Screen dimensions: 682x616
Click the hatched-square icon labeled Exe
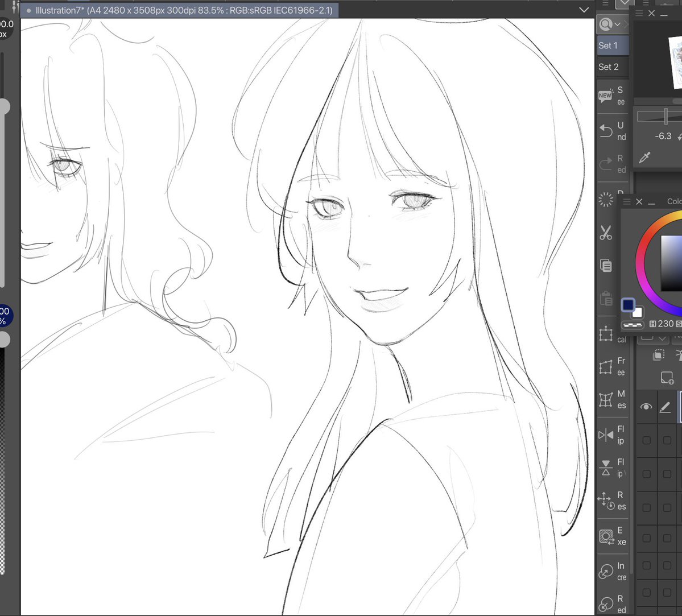pos(606,536)
